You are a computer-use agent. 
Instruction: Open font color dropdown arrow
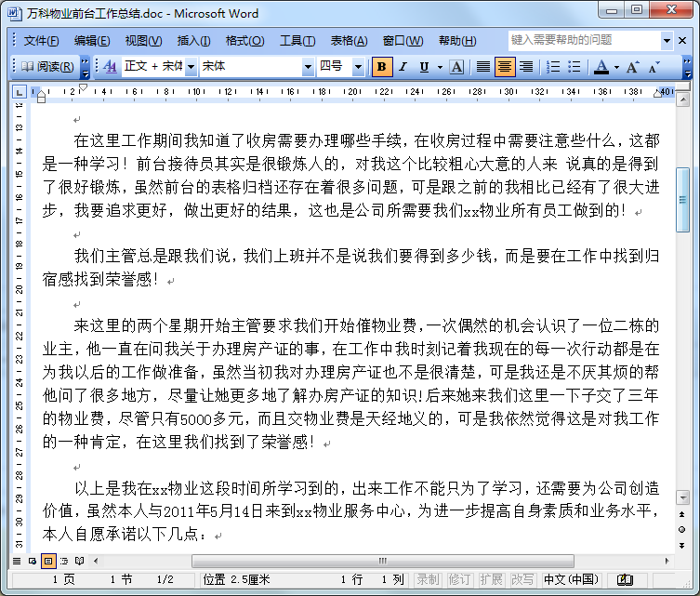pos(616,67)
